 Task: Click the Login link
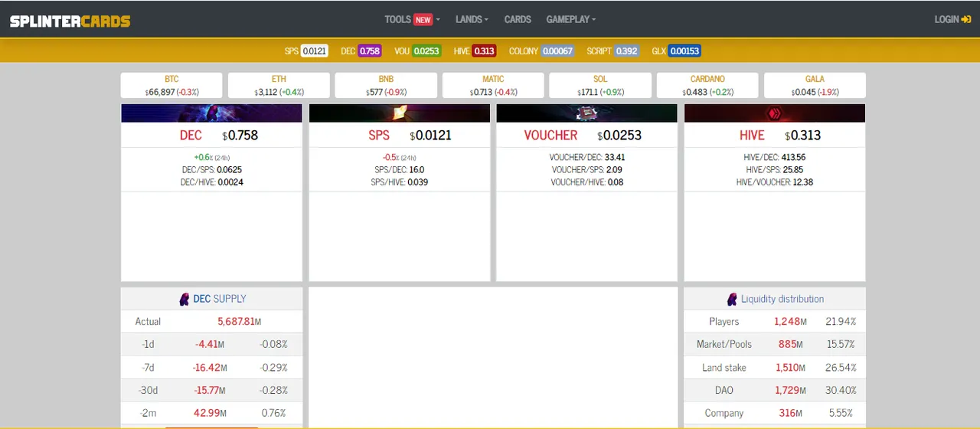pyautogui.click(x=952, y=19)
